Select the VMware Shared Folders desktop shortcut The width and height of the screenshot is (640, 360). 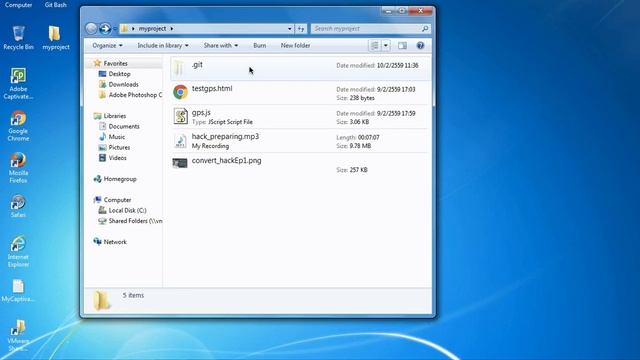coord(18,335)
